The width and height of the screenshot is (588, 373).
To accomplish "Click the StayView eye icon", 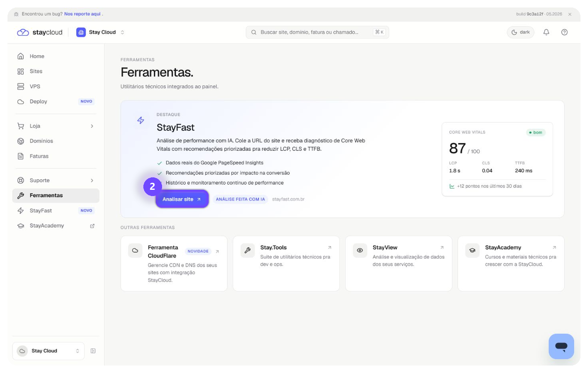I will (360, 250).
